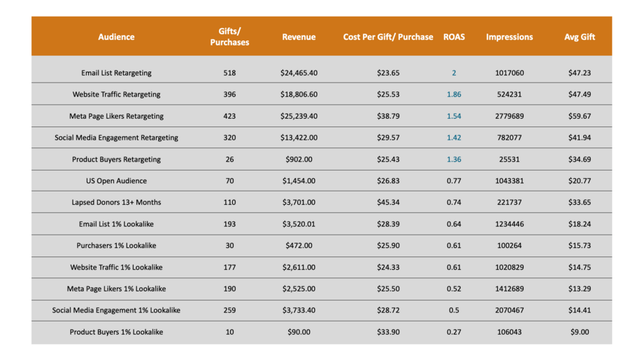Click the $59.67 average gift cell
644x362 pixels.
[580, 116]
